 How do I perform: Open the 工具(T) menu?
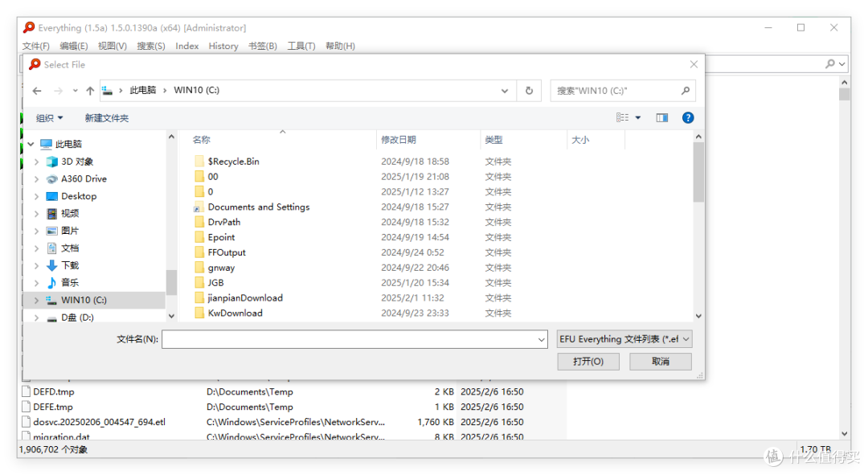301,46
